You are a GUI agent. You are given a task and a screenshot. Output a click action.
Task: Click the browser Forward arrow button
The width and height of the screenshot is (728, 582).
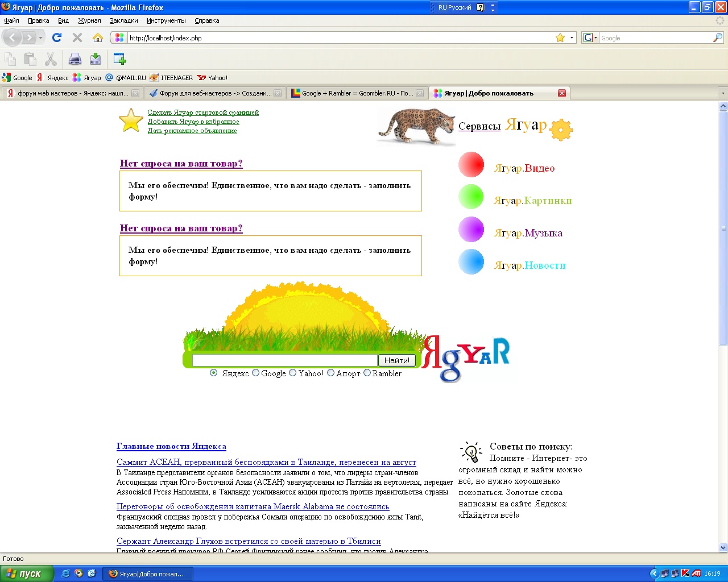click(x=29, y=38)
